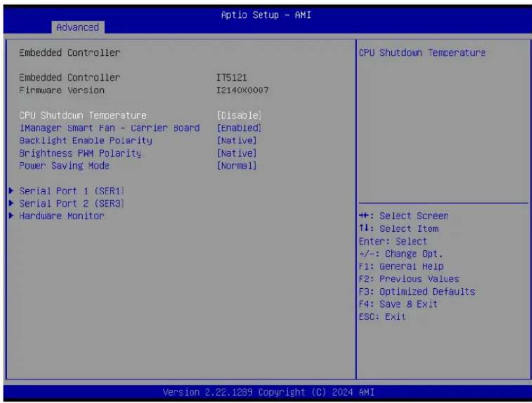Change Brightness PWM Polarity [Native] value
Screen dimensions: 532x403
[237, 153]
